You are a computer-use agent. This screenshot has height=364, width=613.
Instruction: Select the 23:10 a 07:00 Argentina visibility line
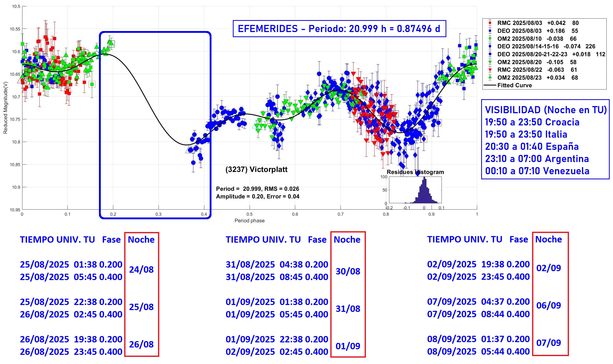[x=537, y=159]
